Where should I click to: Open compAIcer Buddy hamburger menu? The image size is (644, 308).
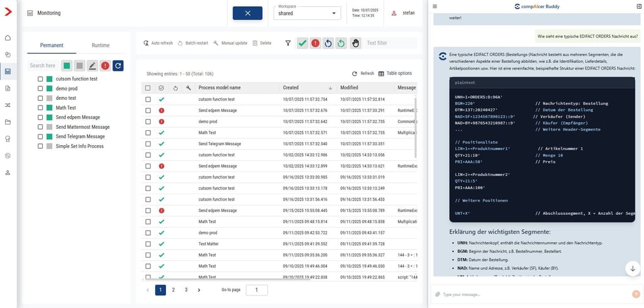435,6
